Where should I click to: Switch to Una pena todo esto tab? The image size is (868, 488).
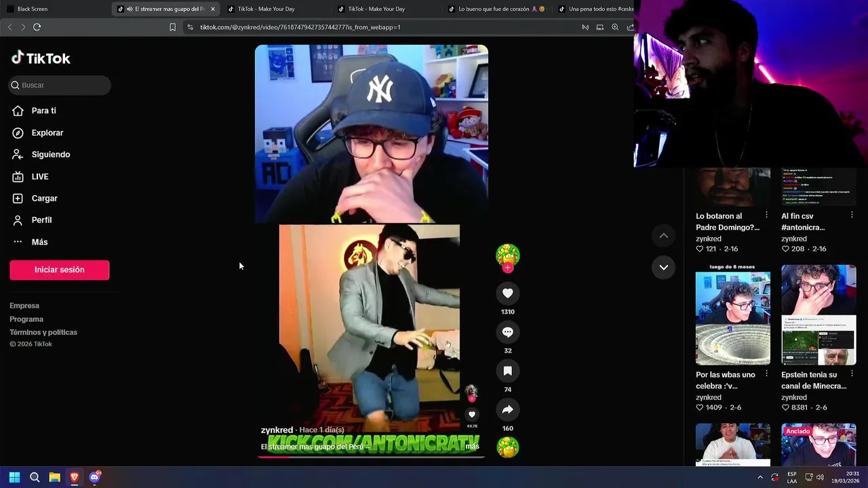coord(595,9)
